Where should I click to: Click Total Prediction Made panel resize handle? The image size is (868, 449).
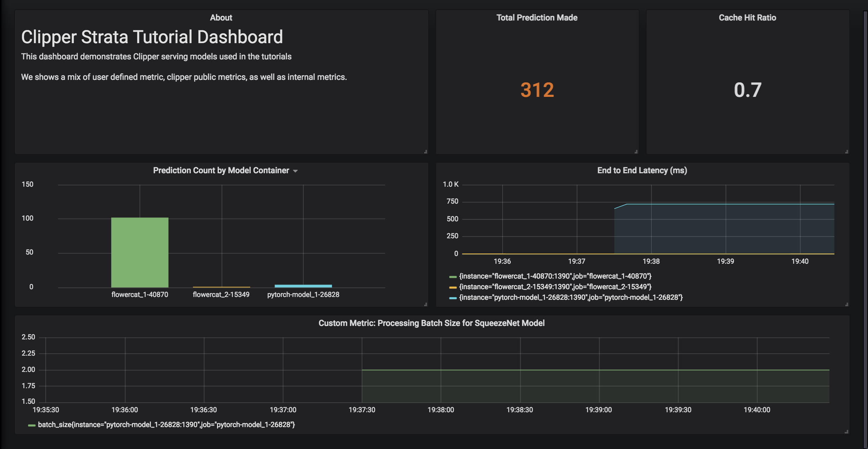[x=636, y=152]
